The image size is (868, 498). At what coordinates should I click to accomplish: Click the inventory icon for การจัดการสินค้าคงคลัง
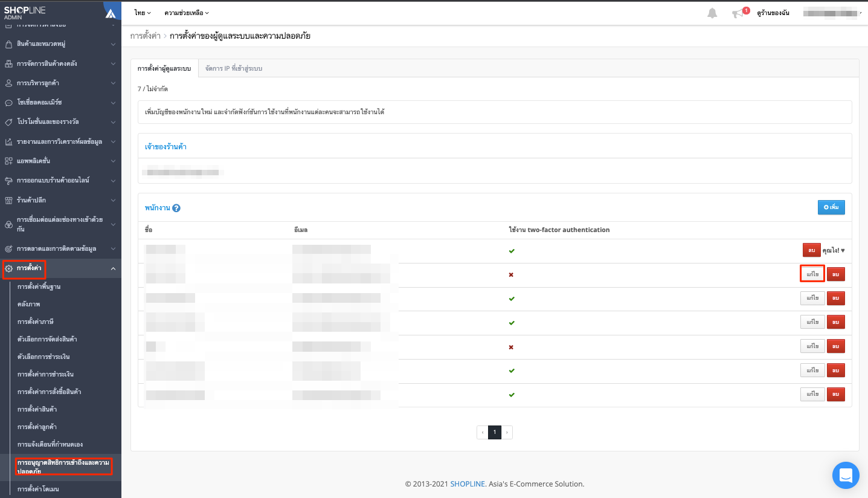coord(8,63)
